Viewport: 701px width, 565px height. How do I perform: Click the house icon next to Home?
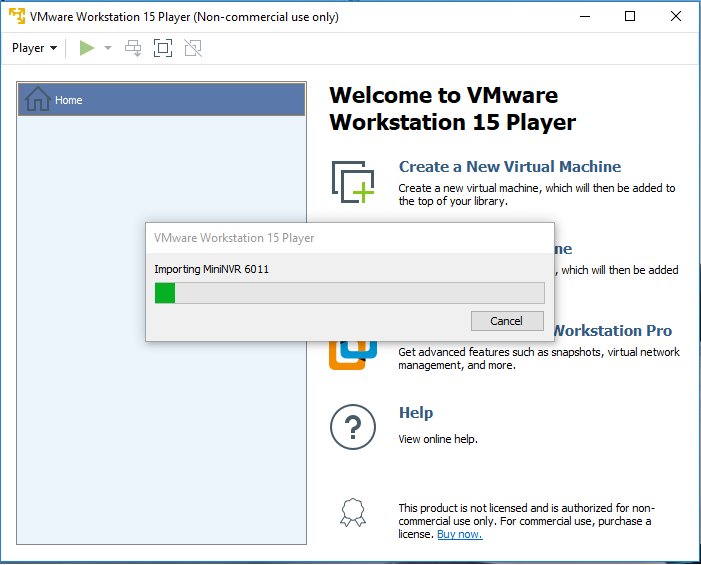coord(38,99)
